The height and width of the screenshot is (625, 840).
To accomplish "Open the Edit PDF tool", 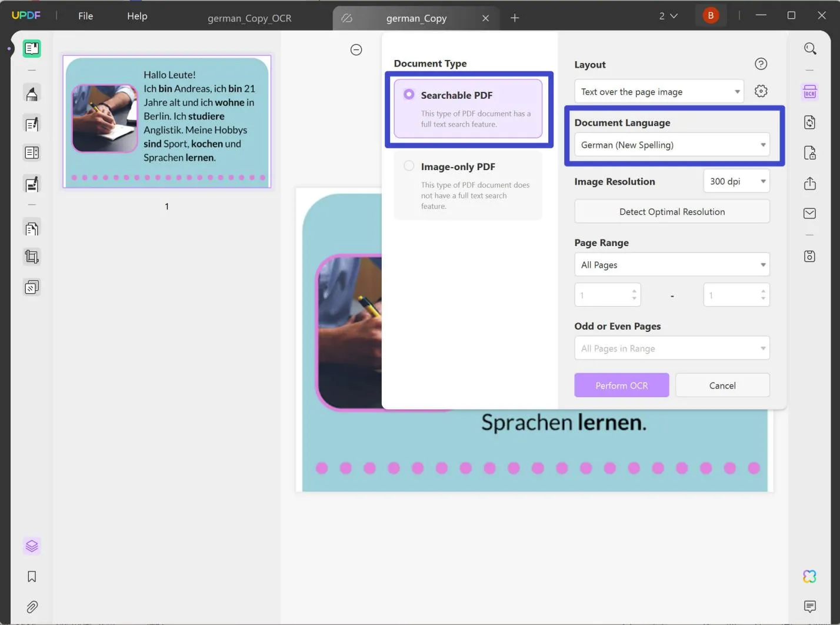I will (32, 124).
